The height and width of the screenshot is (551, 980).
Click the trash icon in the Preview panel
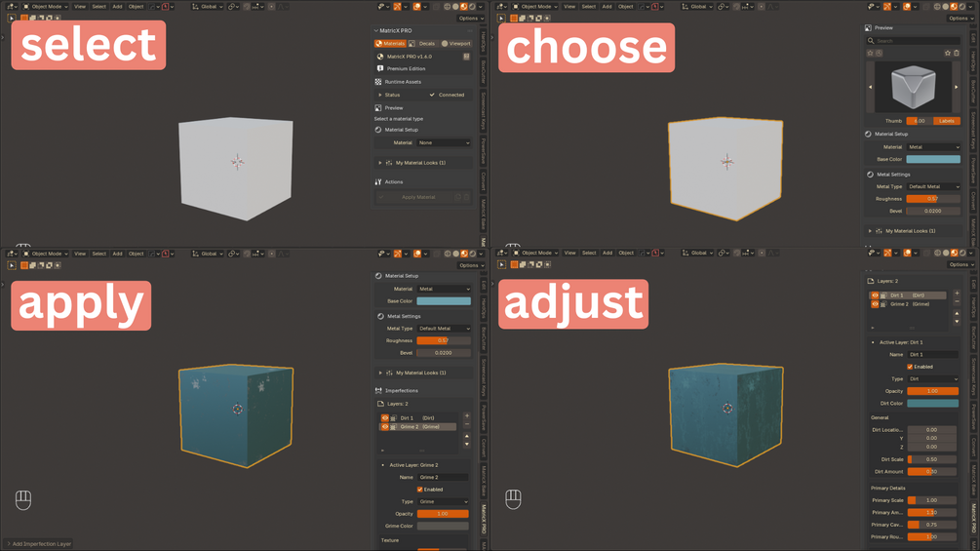pyautogui.click(x=957, y=53)
